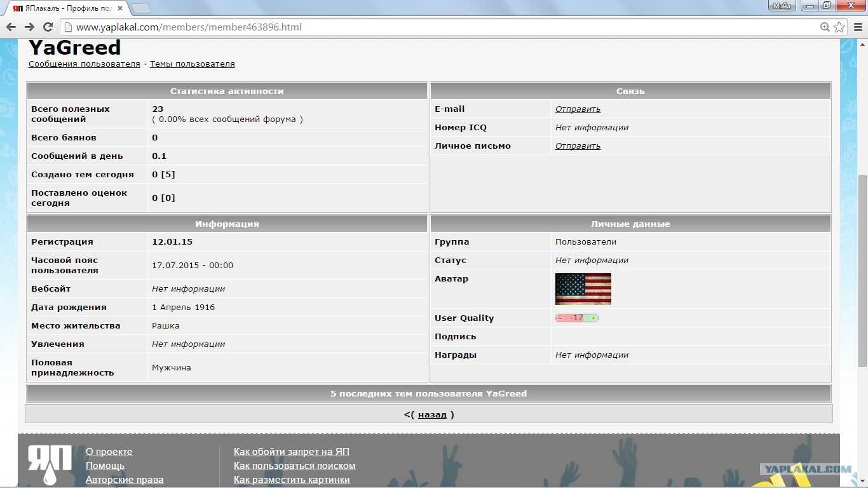Click the Сообщений в день value 0.1
This screenshot has width=868, height=488.
[159, 156]
